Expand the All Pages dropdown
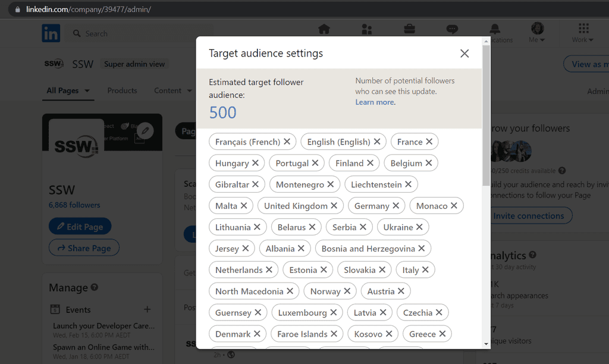The height and width of the screenshot is (364, 609). [x=68, y=90]
